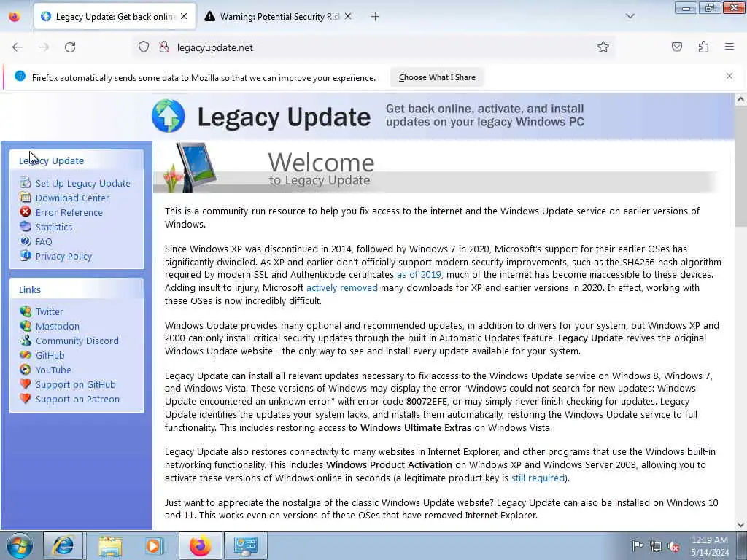Click the YouTube media player icon
Viewport: 747px width, 560px height.
(26, 370)
